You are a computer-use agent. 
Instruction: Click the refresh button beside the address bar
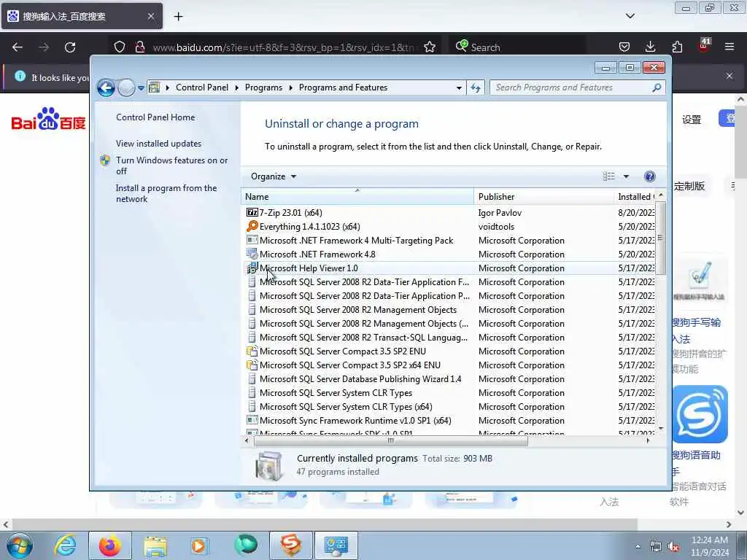[x=476, y=87]
